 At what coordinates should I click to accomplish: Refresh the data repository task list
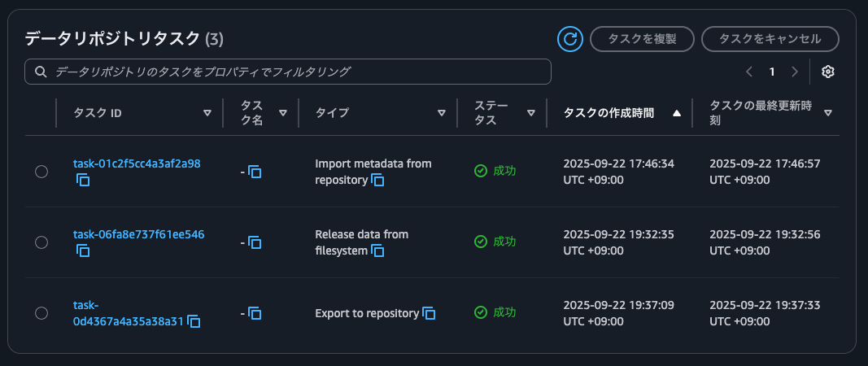point(570,39)
